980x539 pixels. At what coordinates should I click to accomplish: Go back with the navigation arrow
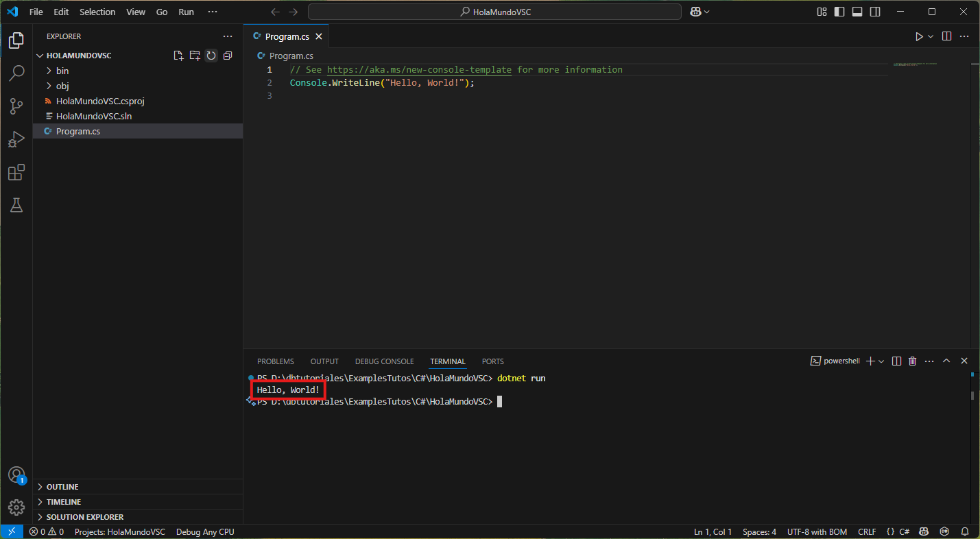click(x=276, y=12)
